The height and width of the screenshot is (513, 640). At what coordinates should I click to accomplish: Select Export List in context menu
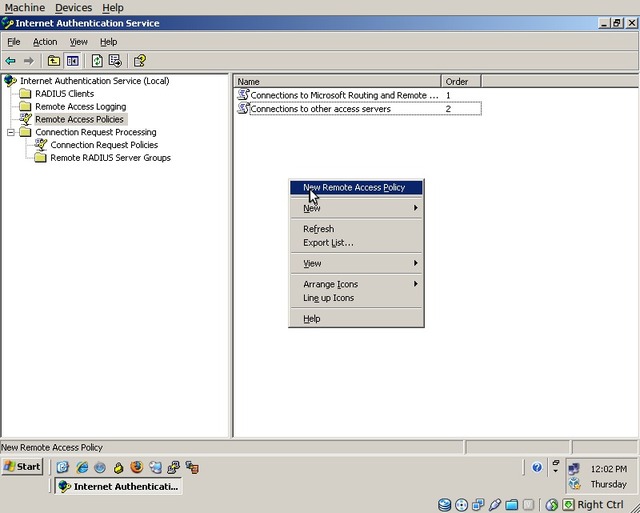(x=328, y=242)
